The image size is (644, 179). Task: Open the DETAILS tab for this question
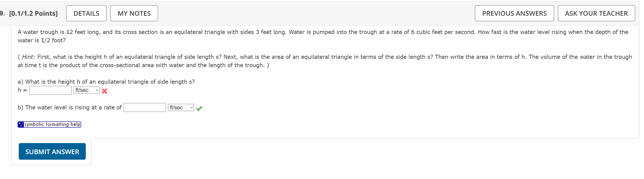click(x=86, y=13)
